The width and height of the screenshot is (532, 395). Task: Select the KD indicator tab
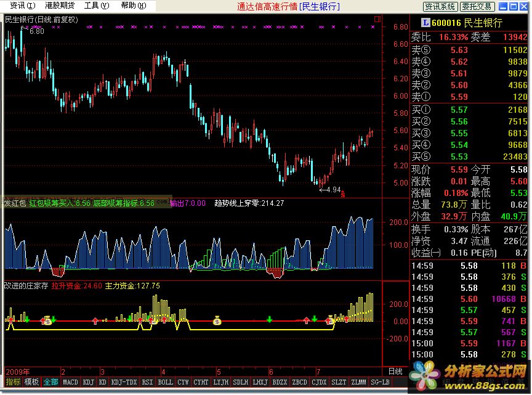(103, 382)
